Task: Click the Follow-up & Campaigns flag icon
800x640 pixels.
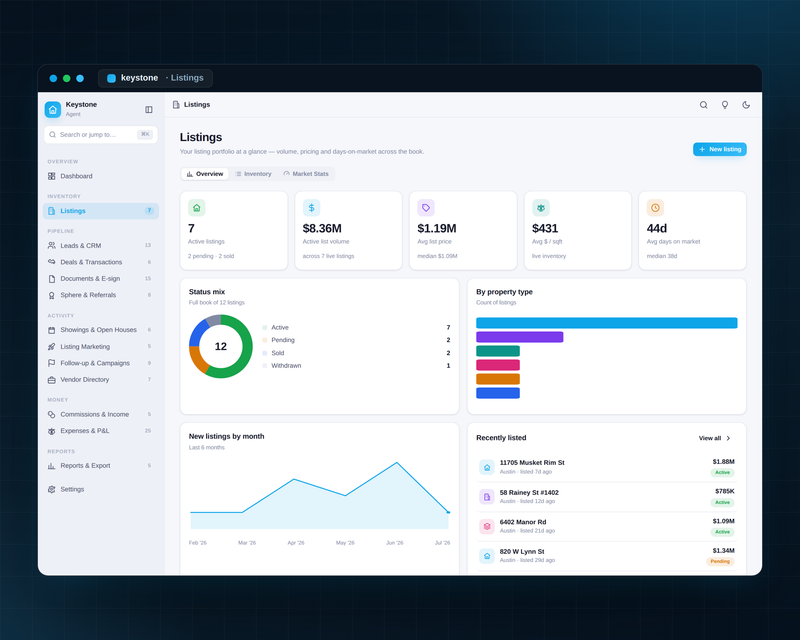Action: pos(52,363)
